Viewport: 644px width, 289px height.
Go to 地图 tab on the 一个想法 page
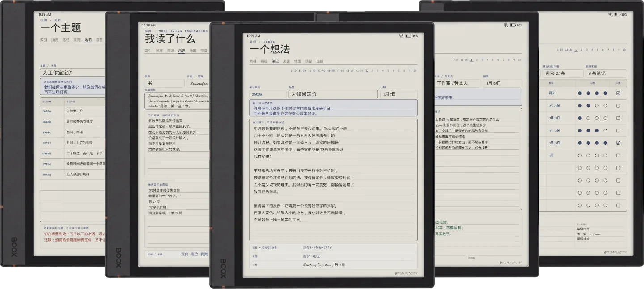point(297,61)
